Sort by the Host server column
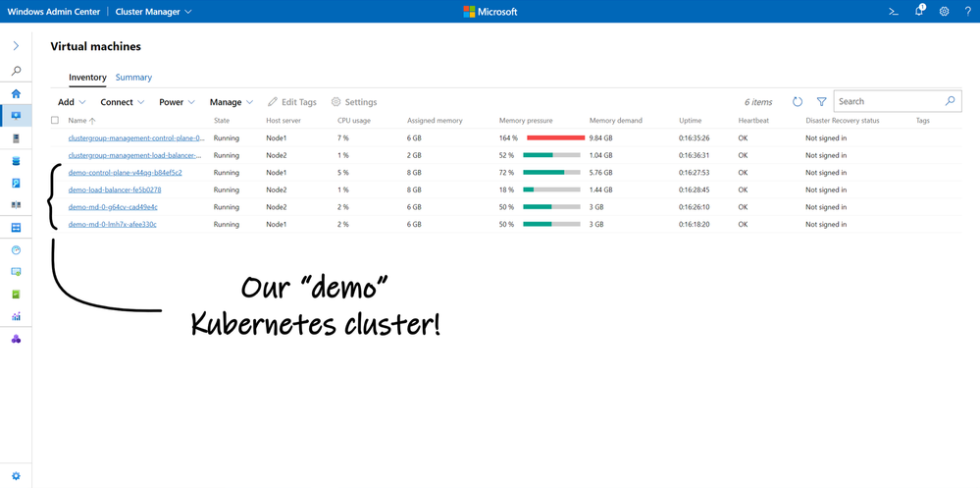 point(283,120)
